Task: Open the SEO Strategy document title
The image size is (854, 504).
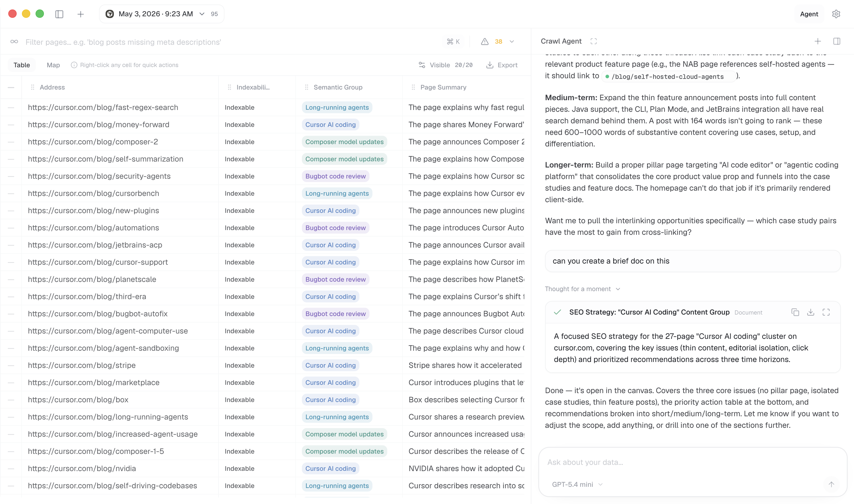Action: click(649, 312)
